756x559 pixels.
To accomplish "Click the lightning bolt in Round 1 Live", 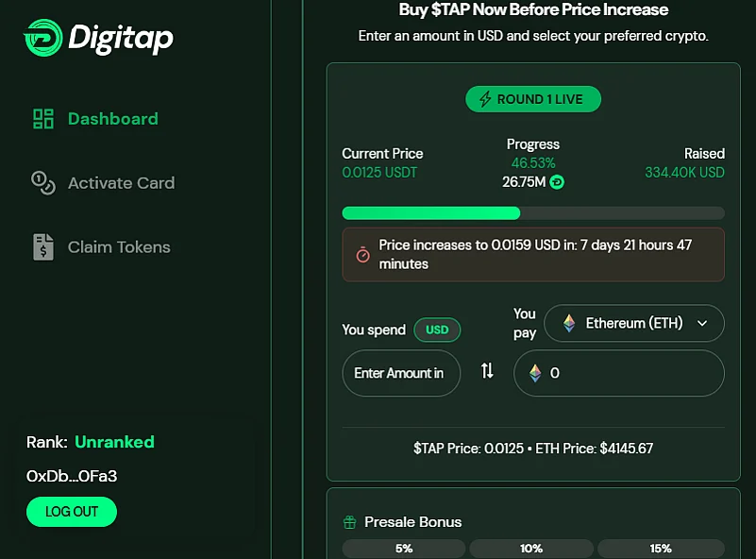I will pos(484,99).
